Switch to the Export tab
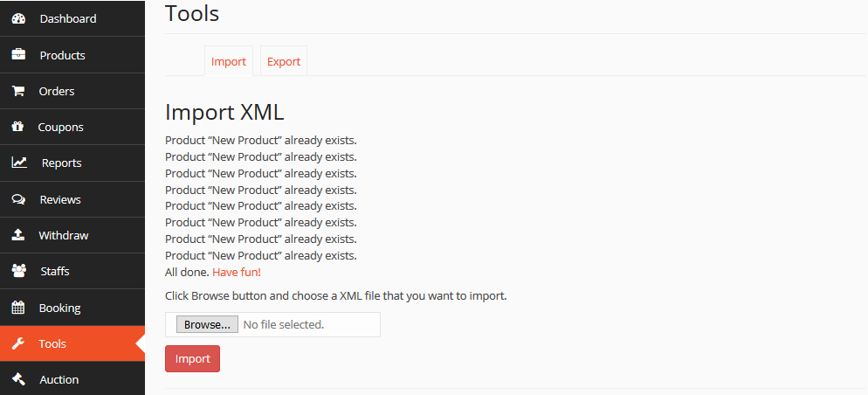 pos(284,61)
